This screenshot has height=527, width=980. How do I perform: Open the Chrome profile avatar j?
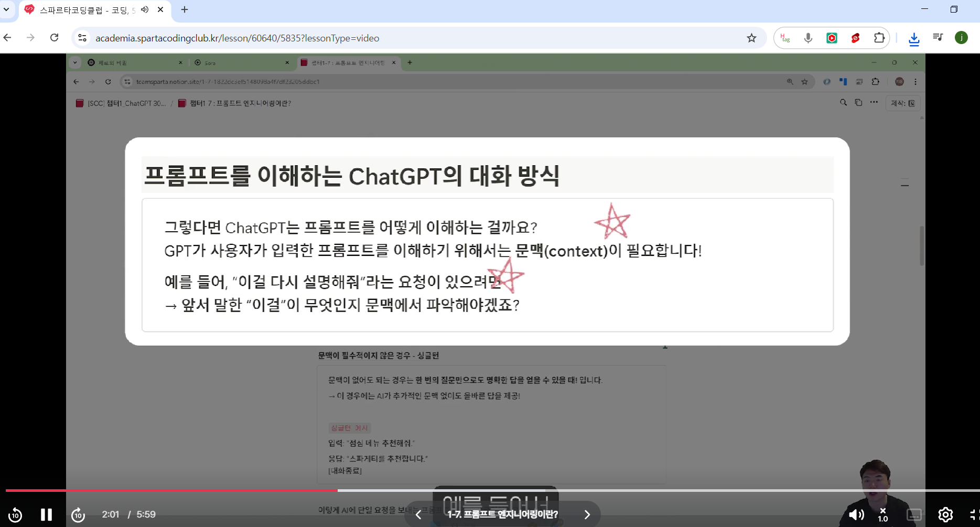pyautogui.click(x=961, y=38)
